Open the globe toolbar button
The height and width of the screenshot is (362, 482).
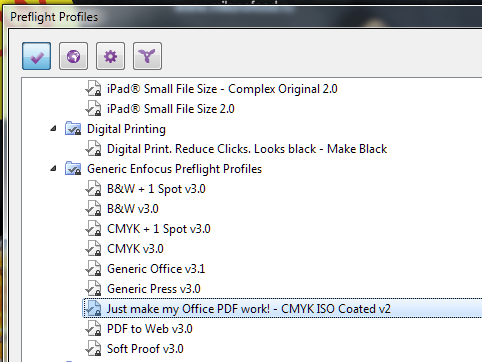click(74, 56)
